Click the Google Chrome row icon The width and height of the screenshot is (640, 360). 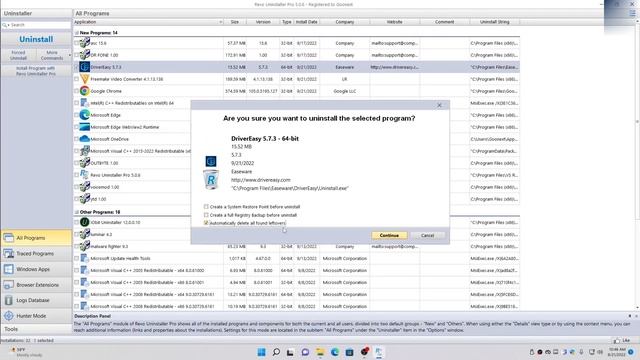(84, 91)
